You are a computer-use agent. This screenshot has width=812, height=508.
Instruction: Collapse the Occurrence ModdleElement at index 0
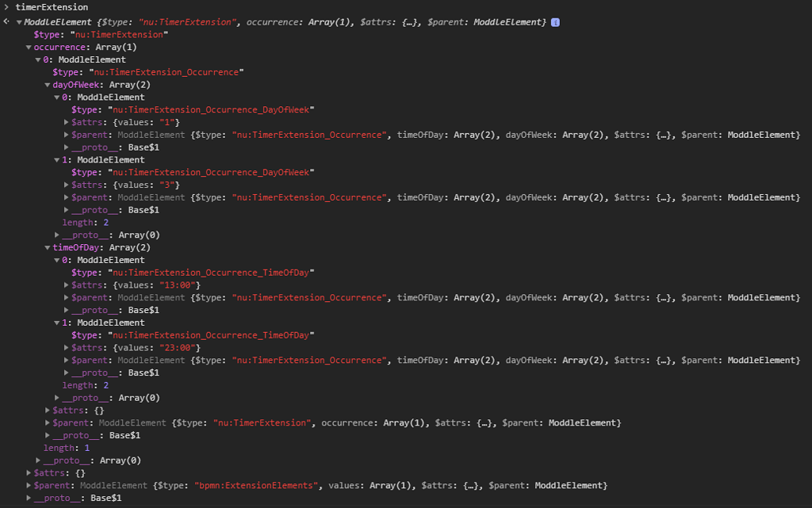pos(38,59)
